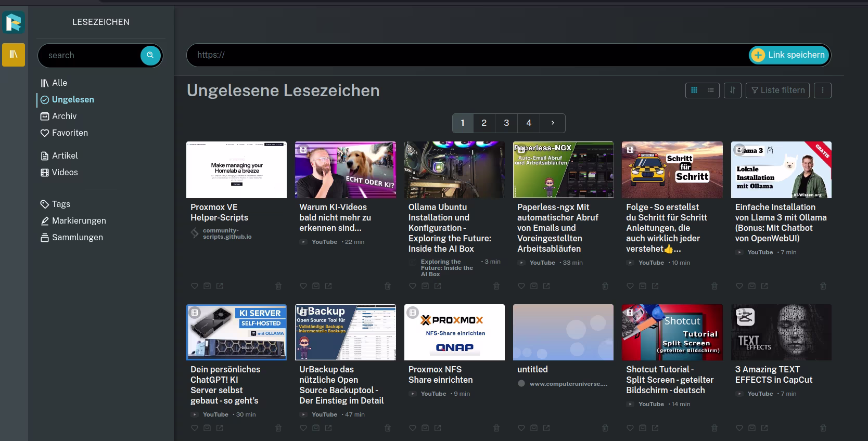868x441 pixels.
Task: Switch to compact list view layout
Action: tap(711, 90)
